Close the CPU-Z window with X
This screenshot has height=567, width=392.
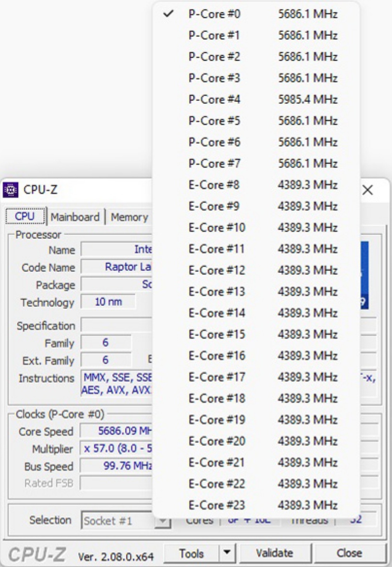[368, 190]
